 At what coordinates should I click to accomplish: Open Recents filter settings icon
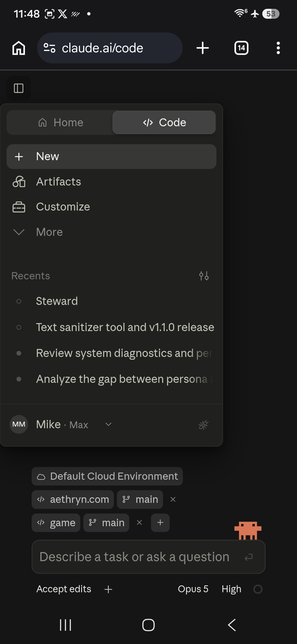coord(204,276)
